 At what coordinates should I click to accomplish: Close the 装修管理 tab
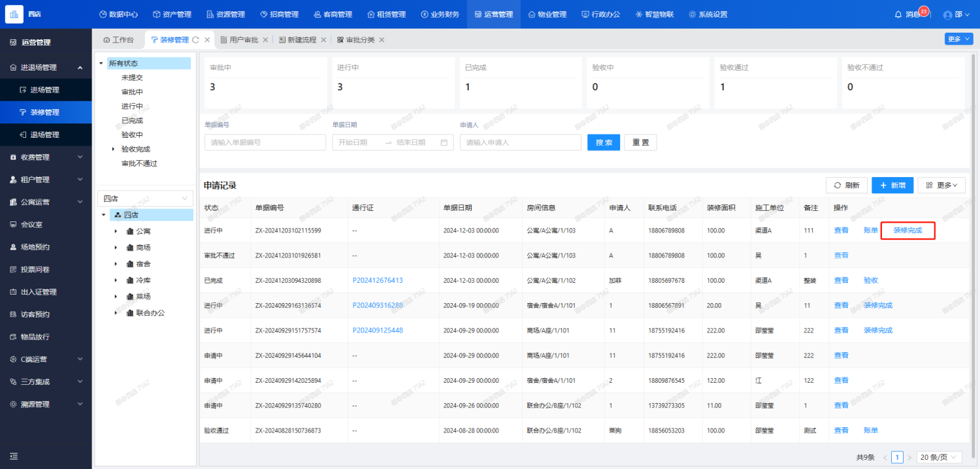click(207, 40)
